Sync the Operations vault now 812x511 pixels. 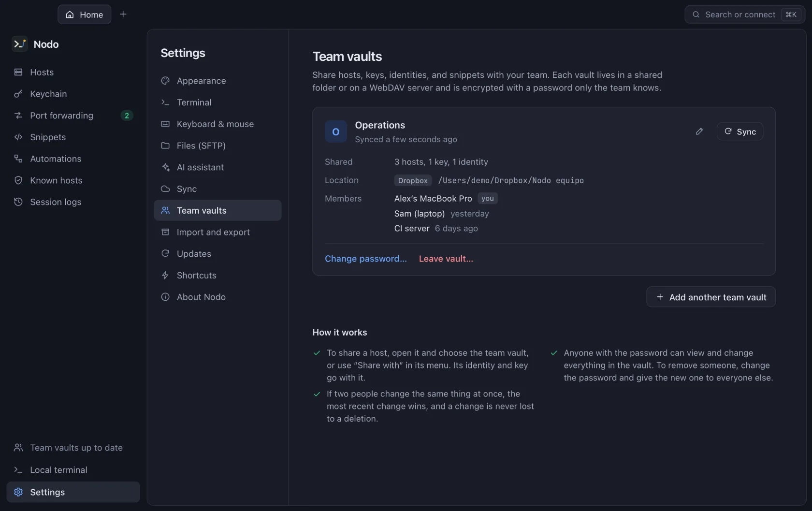pos(740,131)
